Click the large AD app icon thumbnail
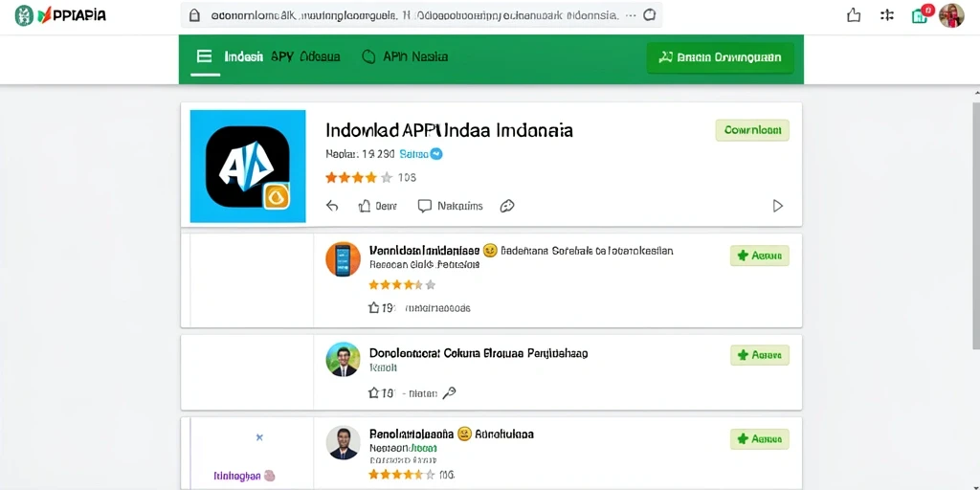This screenshot has height=490, width=980. [x=248, y=167]
